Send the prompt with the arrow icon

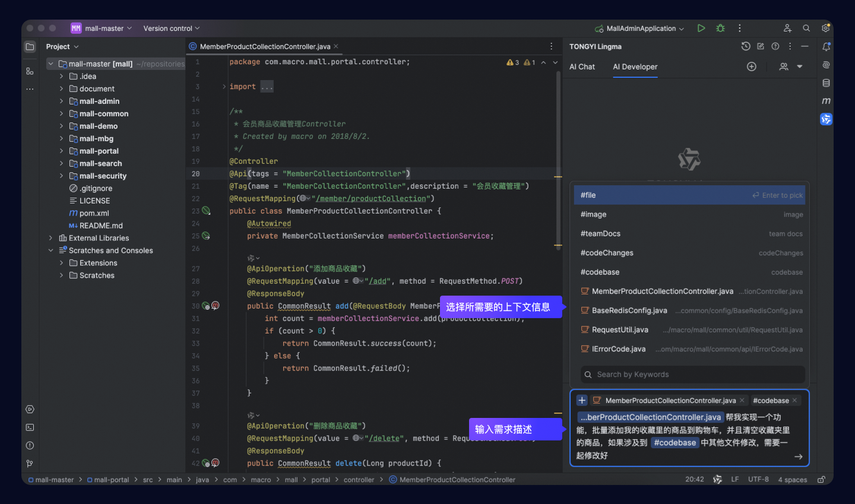[798, 457]
